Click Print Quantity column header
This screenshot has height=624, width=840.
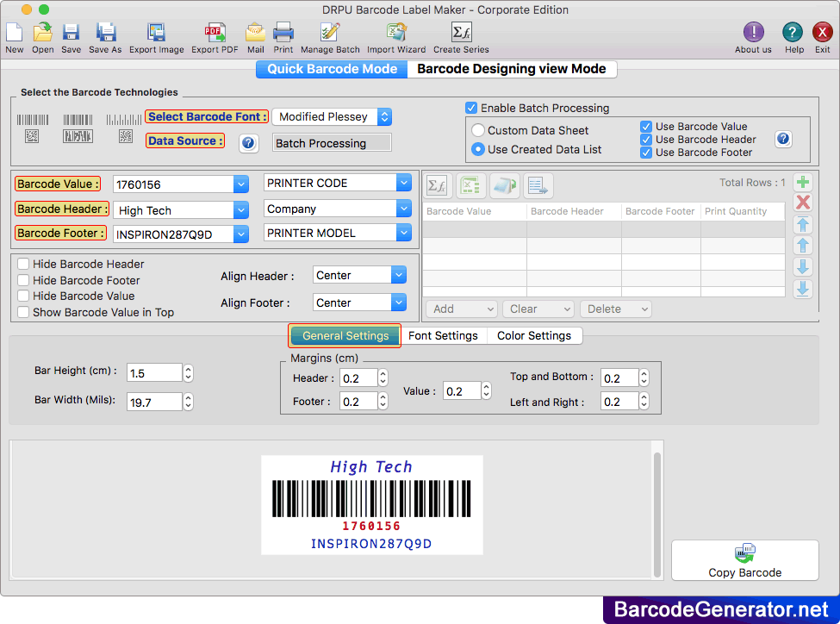pos(743,211)
